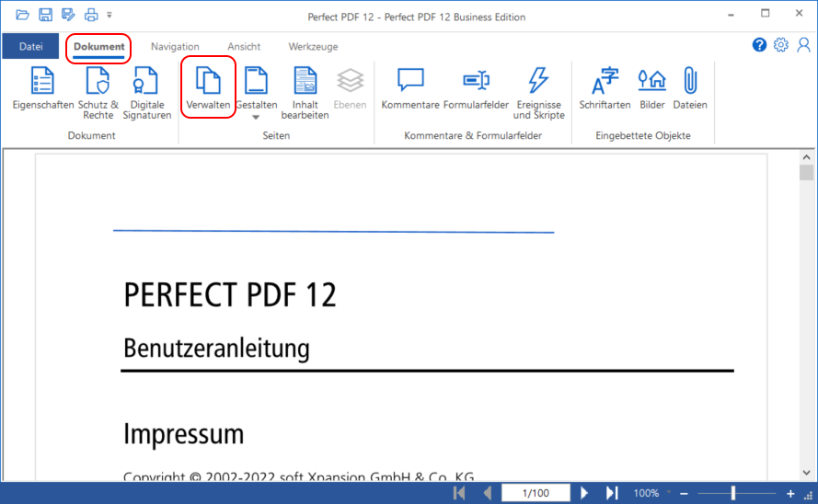Click the Save As icon with pencil

[68, 15]
